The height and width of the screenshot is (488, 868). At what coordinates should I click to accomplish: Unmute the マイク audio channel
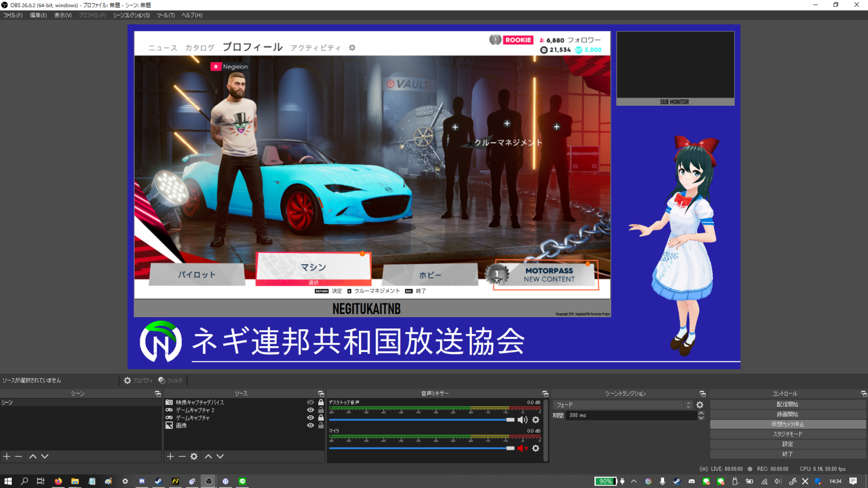pyautogui.click(x=522, y=448)
